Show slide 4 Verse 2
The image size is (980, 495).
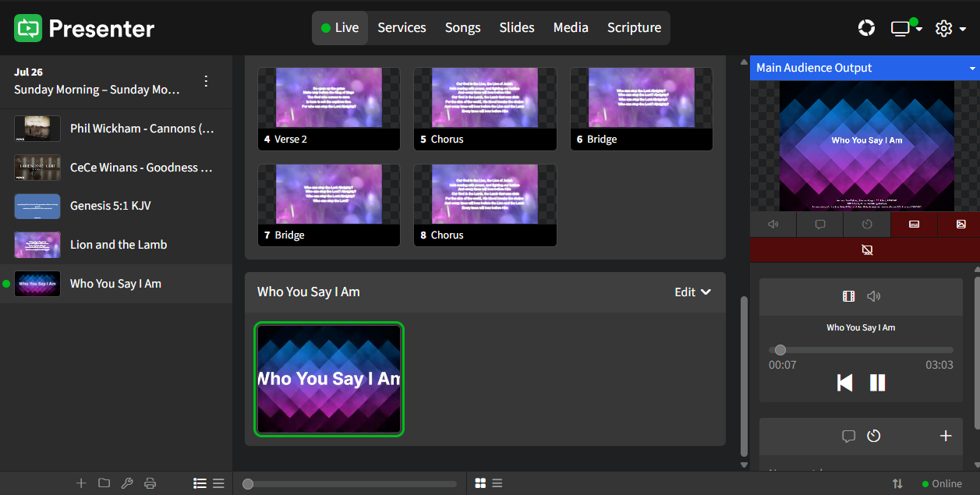pos(329,109)
